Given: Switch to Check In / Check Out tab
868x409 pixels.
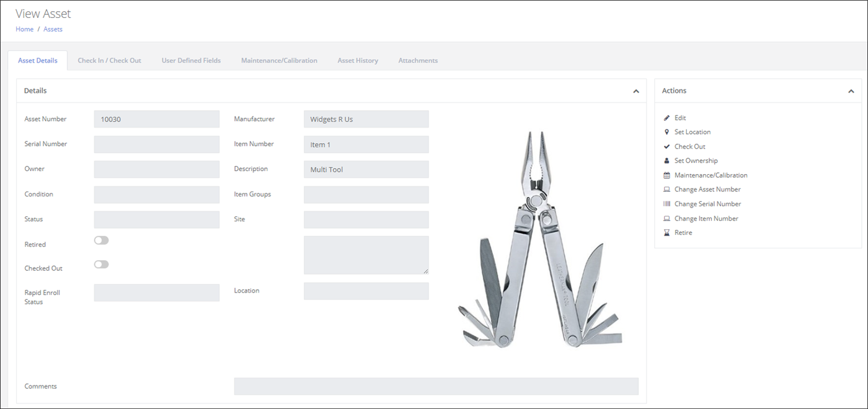Looking at the screenshot, I should 109,61.
